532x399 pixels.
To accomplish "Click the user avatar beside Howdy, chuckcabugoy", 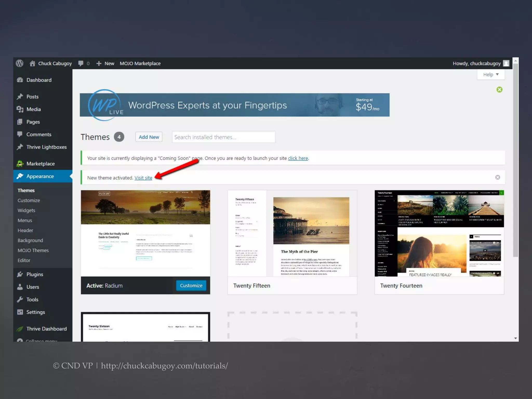I will click(x=506, y=63).
